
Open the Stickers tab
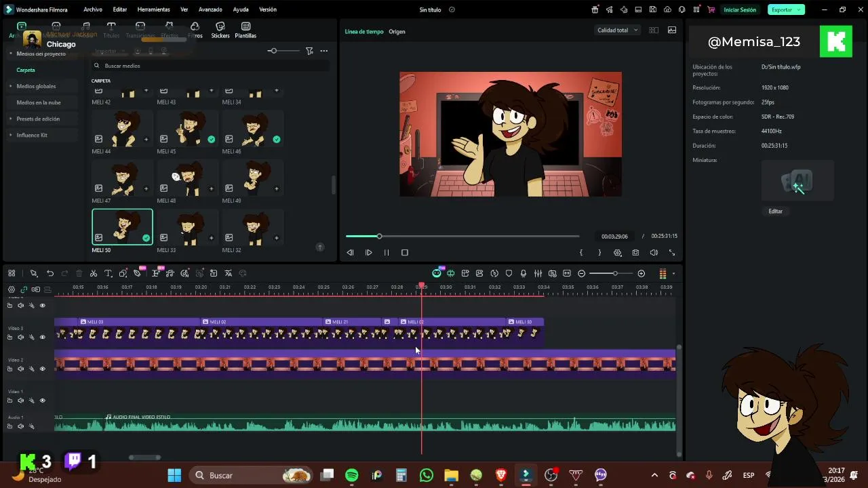tap(220, 30)
